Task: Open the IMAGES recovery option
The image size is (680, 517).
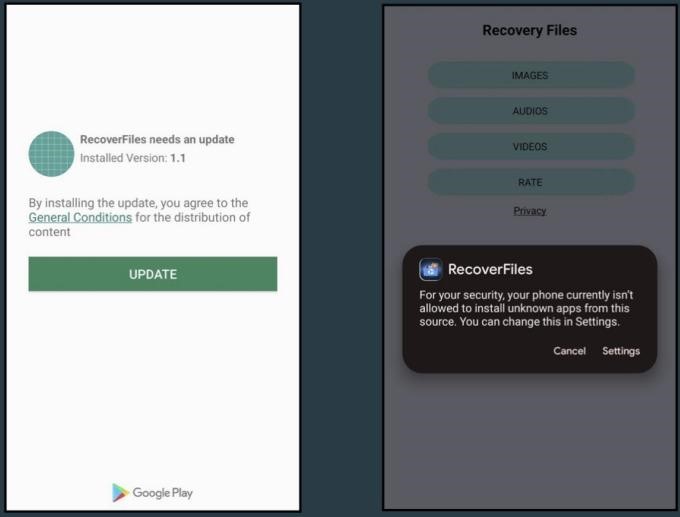Action: point(530,75)
